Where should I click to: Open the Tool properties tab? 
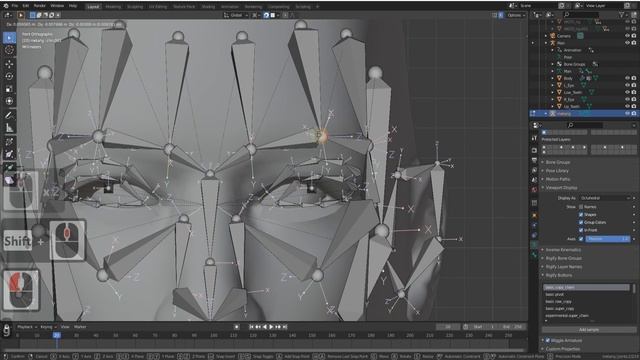pyautogui.click(x=534, y=139)
